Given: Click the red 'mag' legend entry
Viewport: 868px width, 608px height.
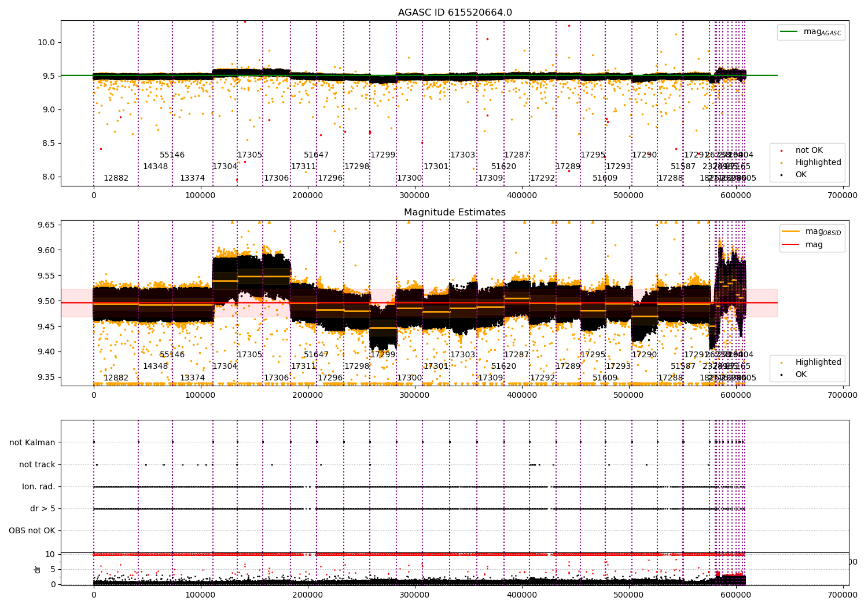Looking at the screenshot, I should [x=803, y=244].
